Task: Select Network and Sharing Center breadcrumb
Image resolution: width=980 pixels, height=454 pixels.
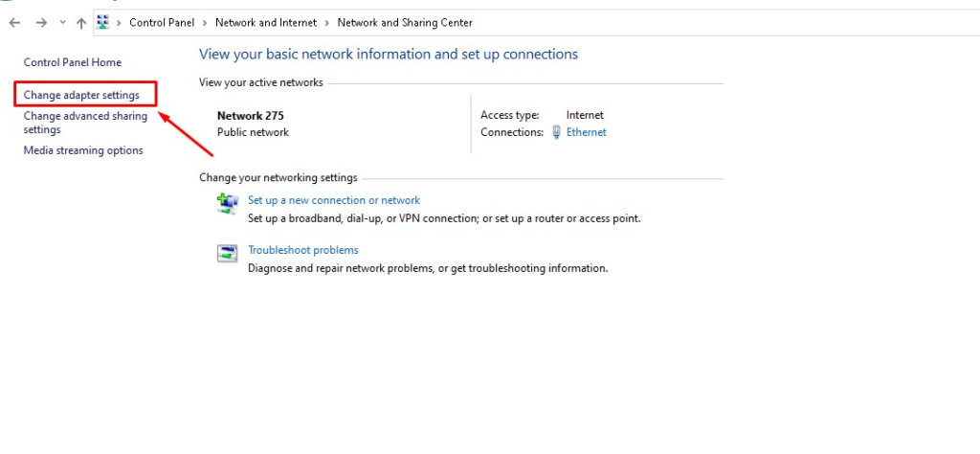Action: click(x=405, y=23)
